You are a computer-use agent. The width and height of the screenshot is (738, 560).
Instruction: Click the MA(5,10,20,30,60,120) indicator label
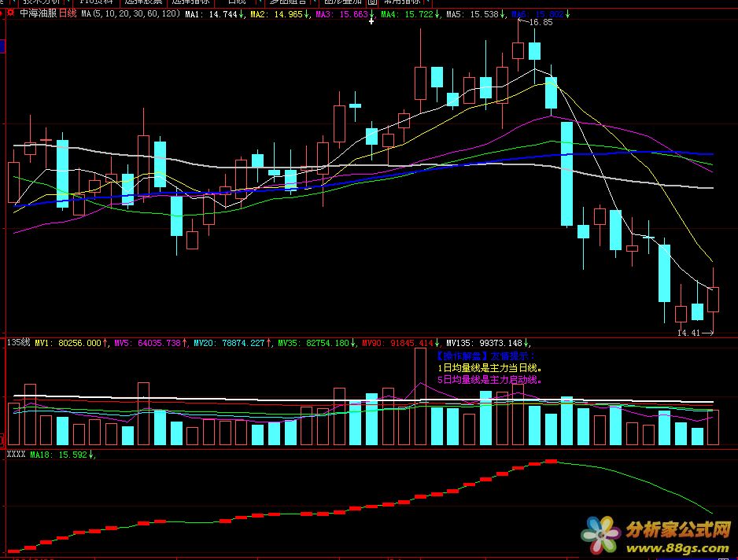[x=131, y=14]
